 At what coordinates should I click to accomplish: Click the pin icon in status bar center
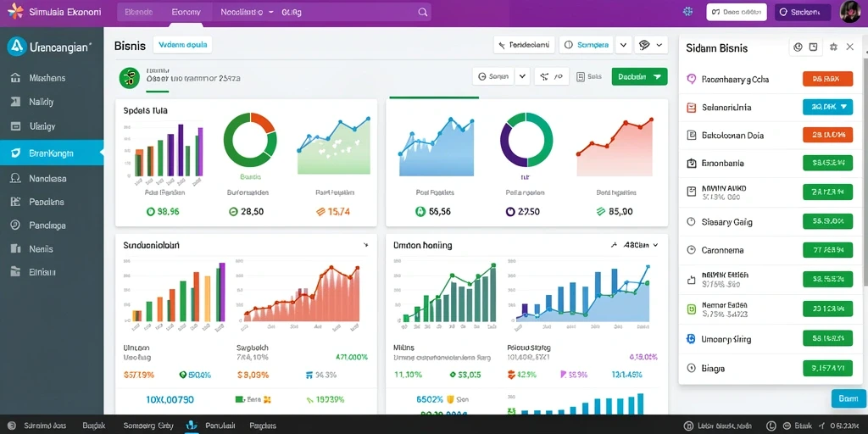coord(192,426)
